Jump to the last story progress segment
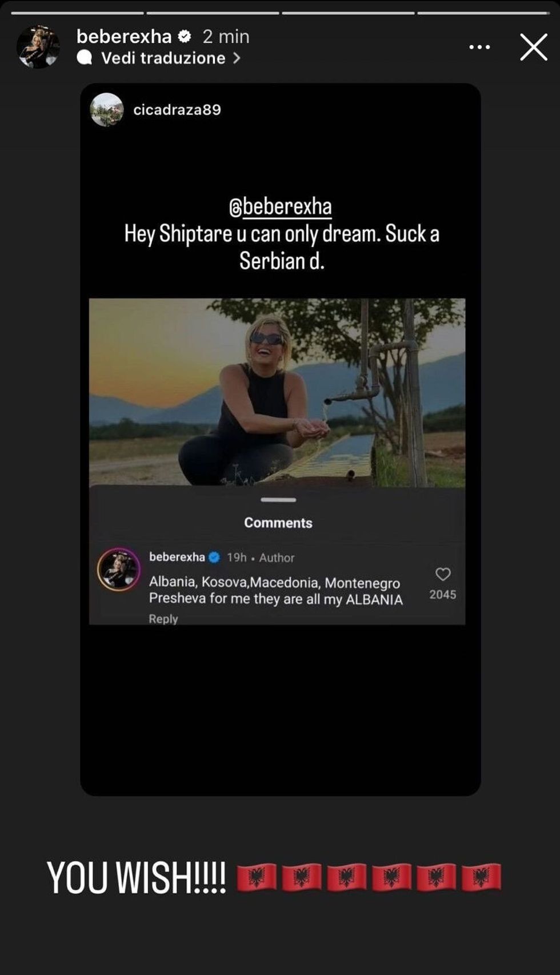This screenshot has height=975, width=560. point(483,13)
